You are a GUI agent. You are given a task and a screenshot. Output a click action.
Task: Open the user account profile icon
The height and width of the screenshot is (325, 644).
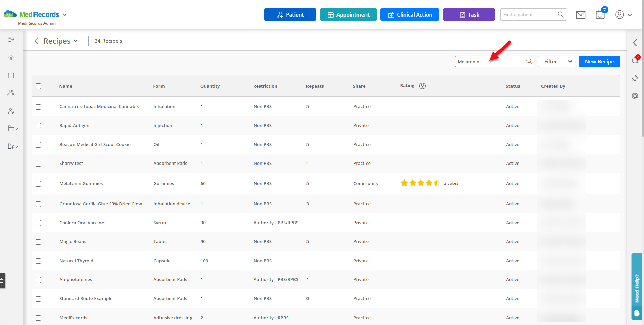[620, 14]
